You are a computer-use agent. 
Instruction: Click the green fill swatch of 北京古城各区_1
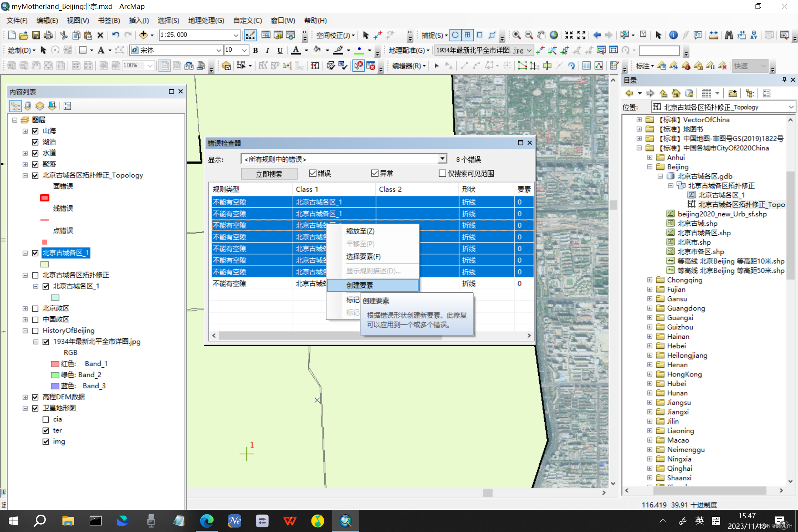coord(44,264)
